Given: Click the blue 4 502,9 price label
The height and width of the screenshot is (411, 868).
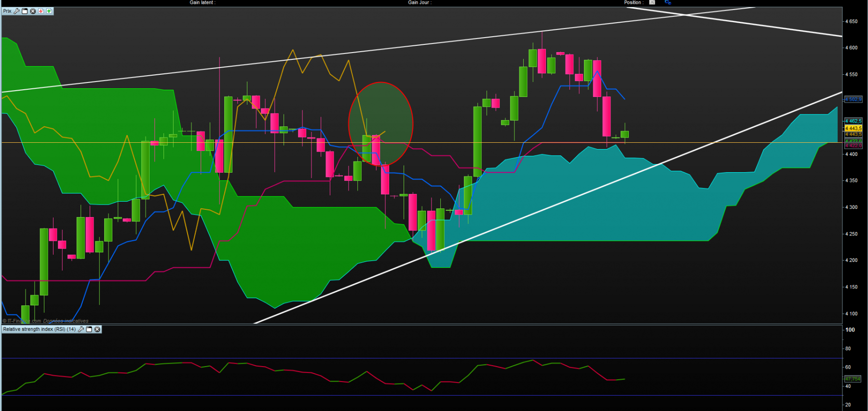Looking at the screenshot, I should (x=853, y=99).
